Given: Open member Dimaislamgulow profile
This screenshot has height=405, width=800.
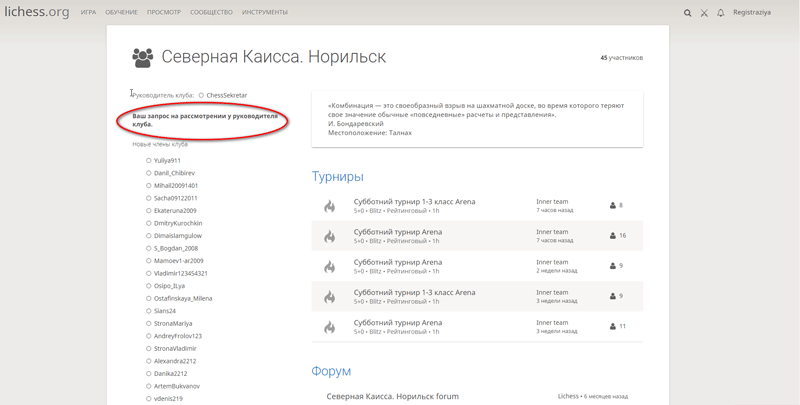Looking at the screenshot, I should [x=178, y=236].
